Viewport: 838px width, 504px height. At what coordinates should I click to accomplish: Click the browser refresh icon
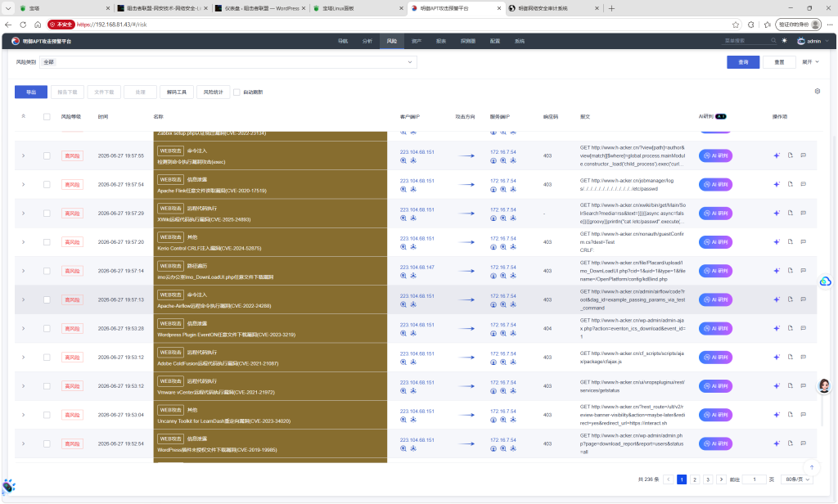(23, 25)
